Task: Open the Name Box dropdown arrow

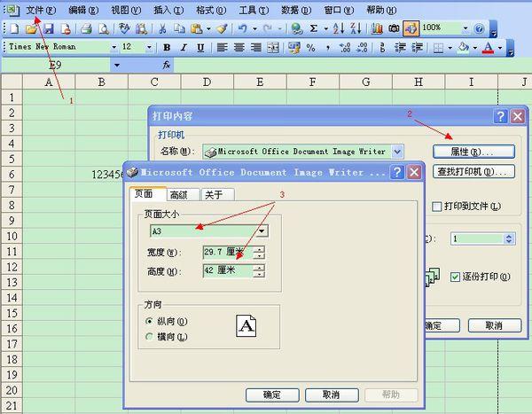Action: point(117,65)
